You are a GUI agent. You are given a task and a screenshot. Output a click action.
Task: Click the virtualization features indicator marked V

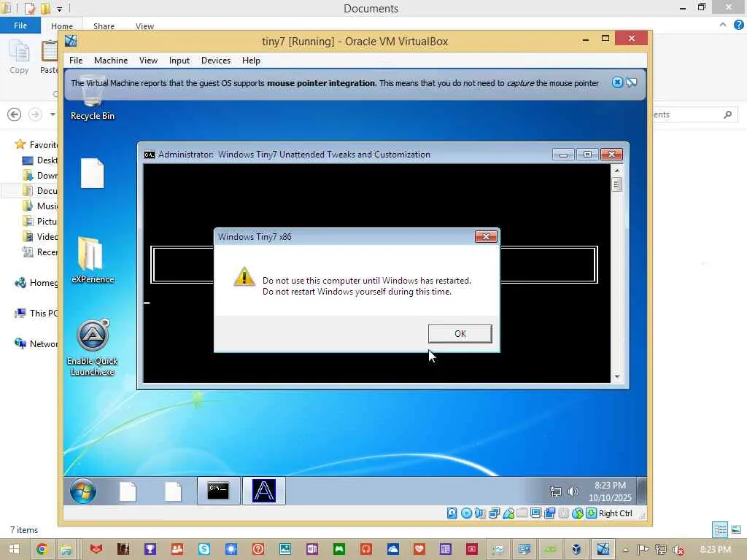point(564,513)
